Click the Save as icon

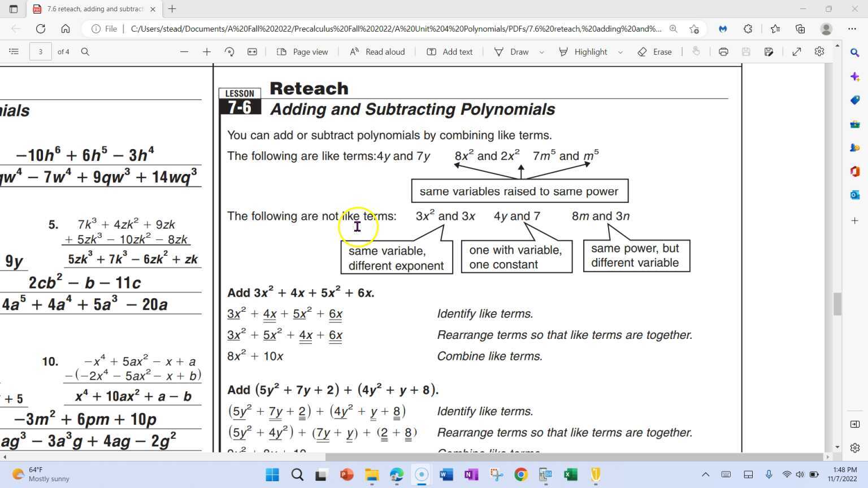(x=769, y=51)
